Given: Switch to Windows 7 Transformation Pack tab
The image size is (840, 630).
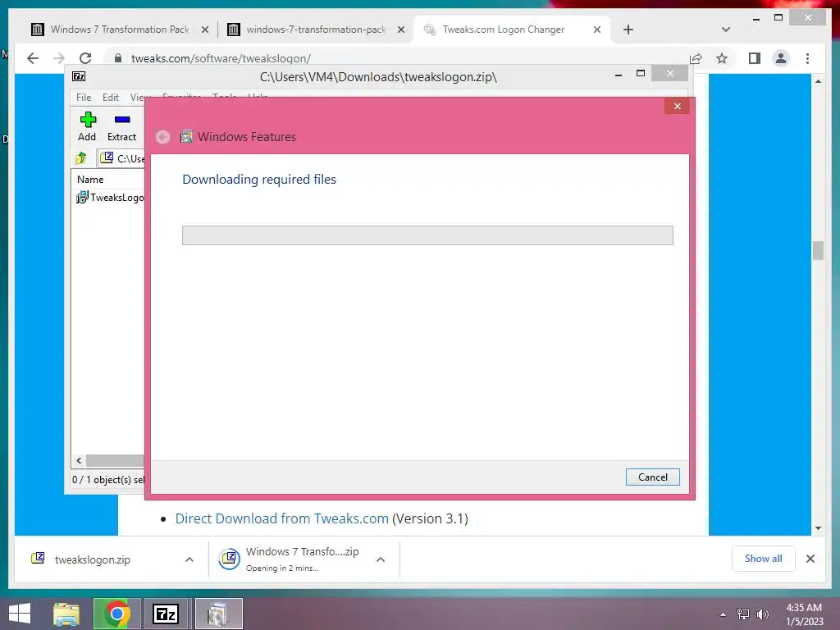Looking at the screenshot, I should [x=120, y=30].
